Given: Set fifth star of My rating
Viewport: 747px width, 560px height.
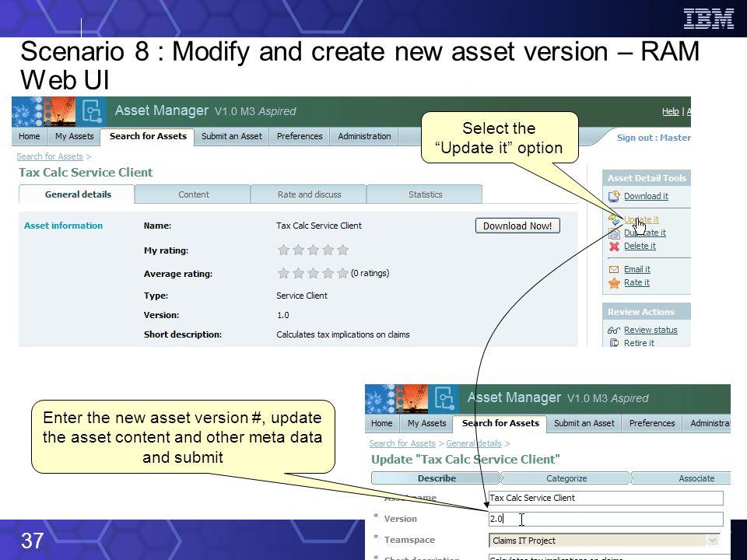Looking at the screenshot, I should pos(343,250).
